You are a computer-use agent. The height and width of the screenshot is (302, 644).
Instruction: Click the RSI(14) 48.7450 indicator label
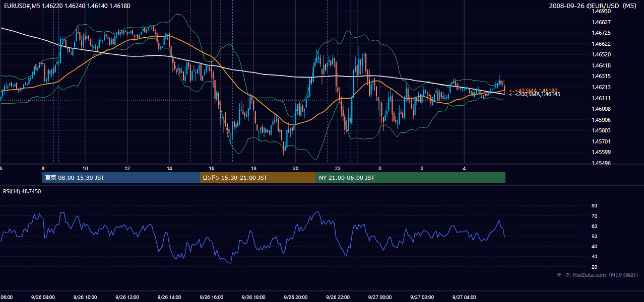tap(22, 191)
